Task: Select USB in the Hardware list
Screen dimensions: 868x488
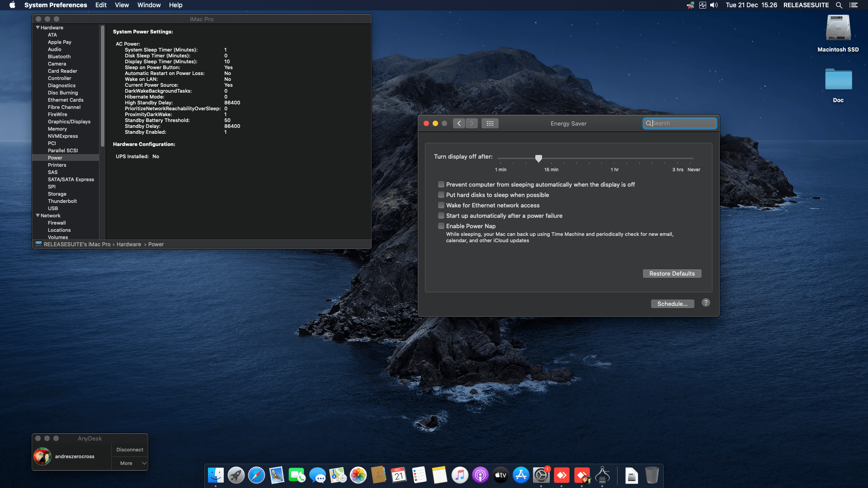Action: 53,208
